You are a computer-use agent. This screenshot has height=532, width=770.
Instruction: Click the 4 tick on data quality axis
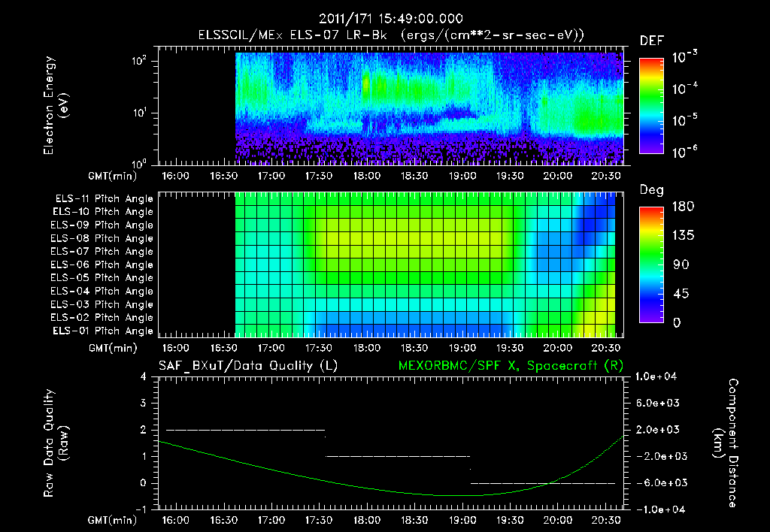pyautogui.click(x=144, y=376)
